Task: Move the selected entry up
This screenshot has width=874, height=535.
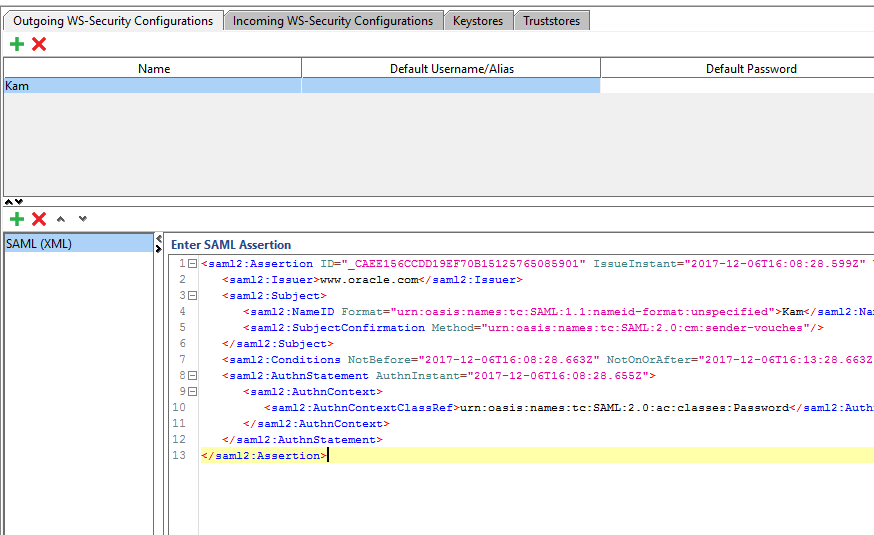Action: tap(62, 219)
